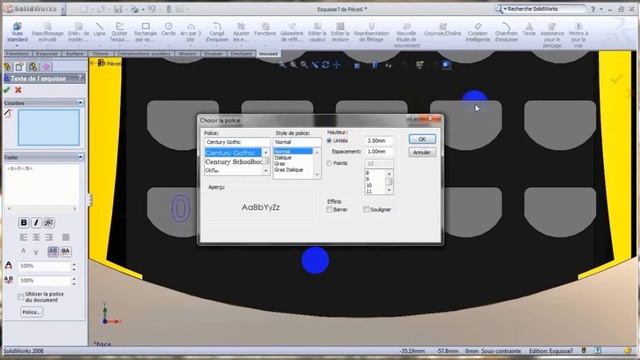Click Editer la texture icon

(x=340, y=32)
